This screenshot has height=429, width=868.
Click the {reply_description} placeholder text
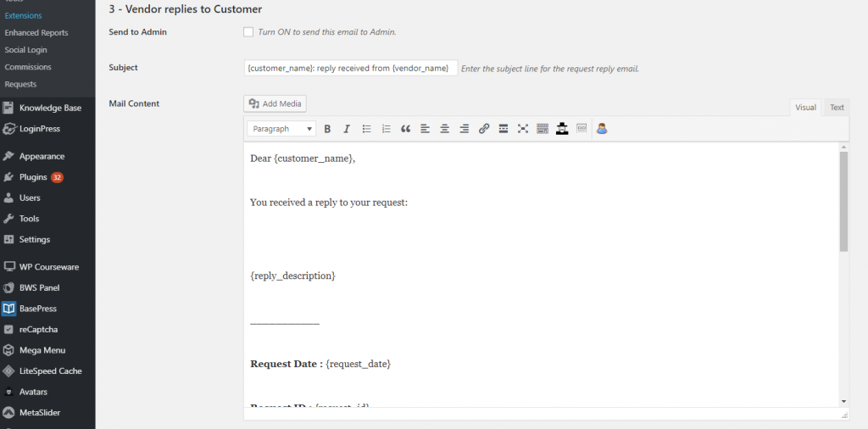pos(292,276)
